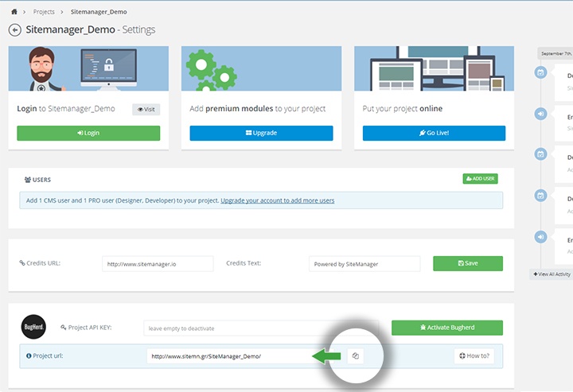The width and height of the screenshot is (573, 392).
Task: Open the Projects breadcrumb link
Action: (44, 12)
